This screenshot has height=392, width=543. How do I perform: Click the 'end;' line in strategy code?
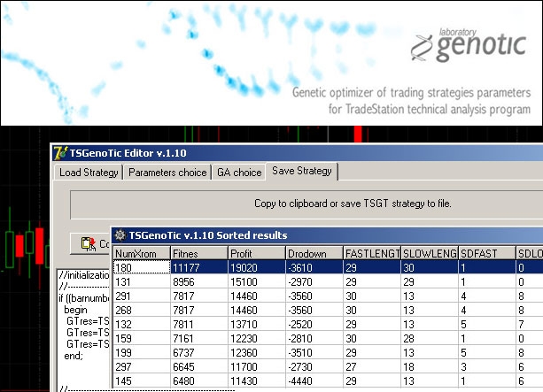tap(74, 356)
